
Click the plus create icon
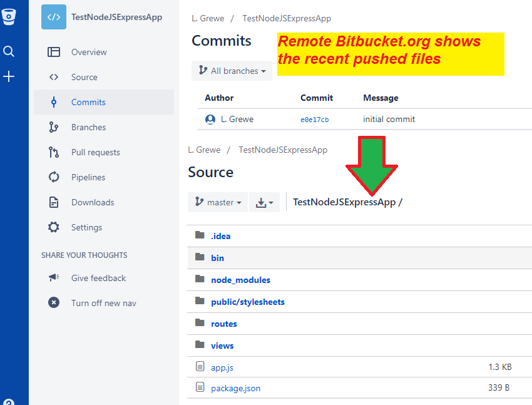[x=9, y=77]
